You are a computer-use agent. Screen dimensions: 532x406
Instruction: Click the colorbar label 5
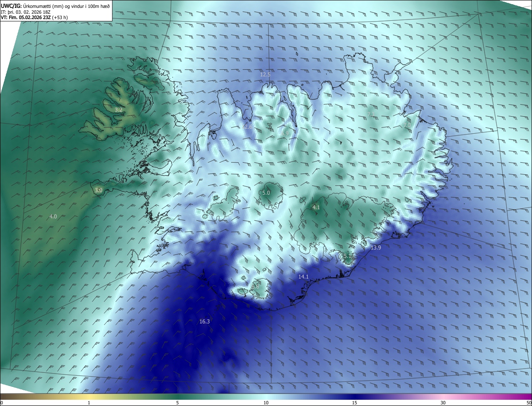(x=177, y=403)
